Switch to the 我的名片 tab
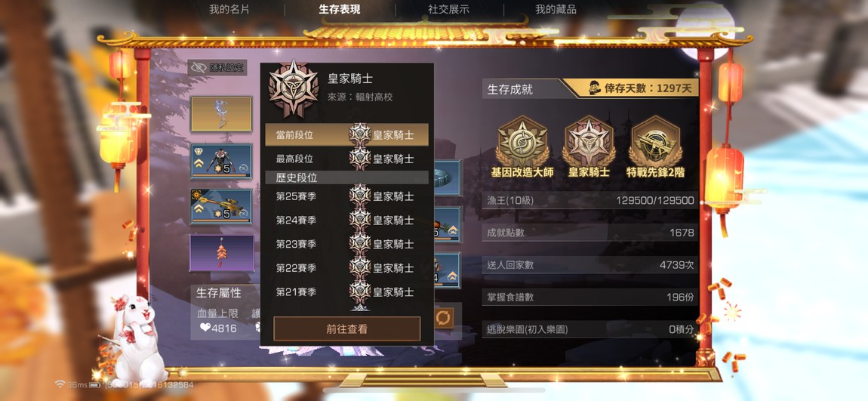The width and height of the screenshot is (868, 401). click(229, 9)
